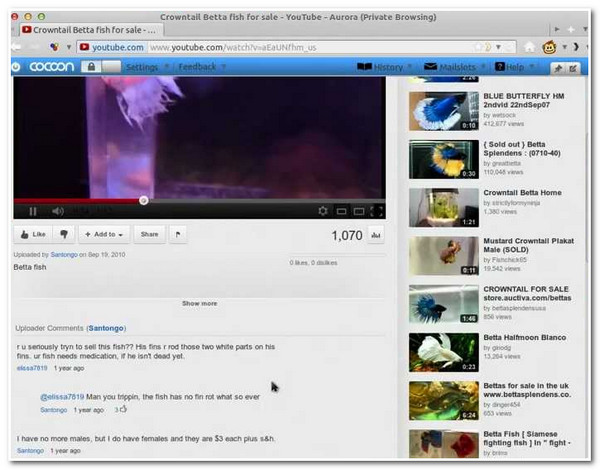The width and height of the screenshot is (600, 470).
Task: Open Bettas for sale in the uk video
Action: pos(527,390)
